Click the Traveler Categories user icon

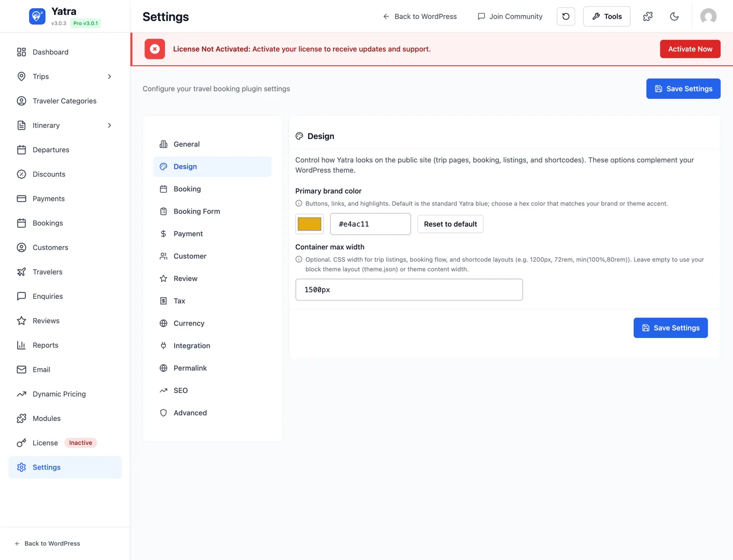pyautogui.click(x=21, y=101)
